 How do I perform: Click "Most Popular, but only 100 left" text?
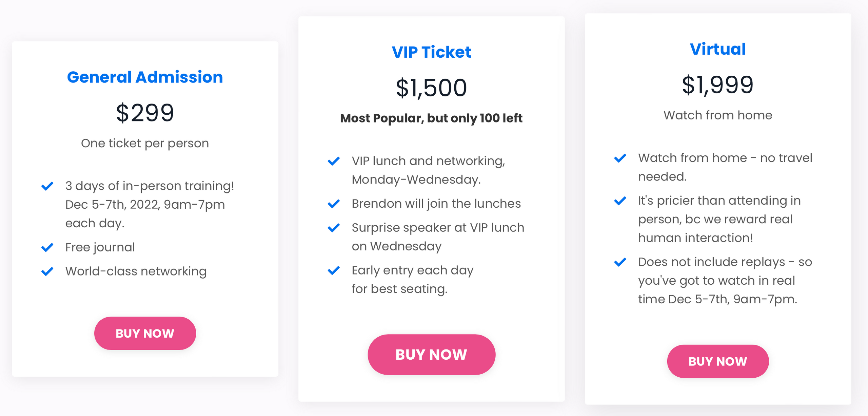point(431,118)
